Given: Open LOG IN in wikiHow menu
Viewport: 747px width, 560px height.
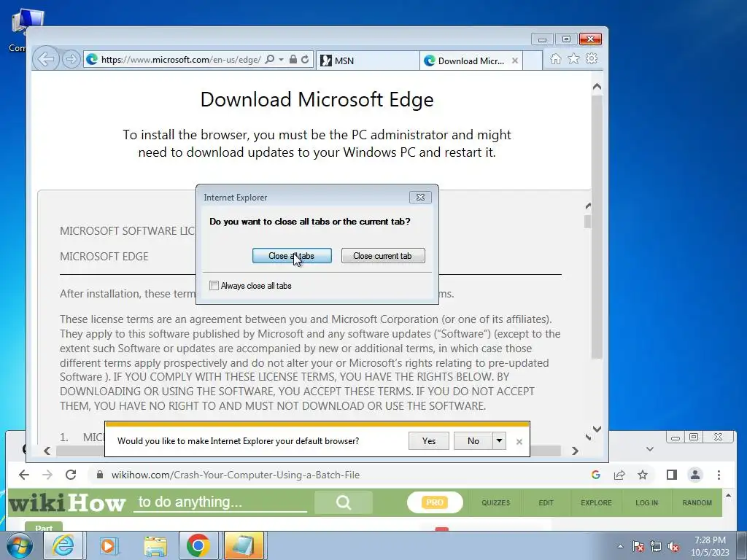Looking at the screenshot, I should [x=646, y=503].
